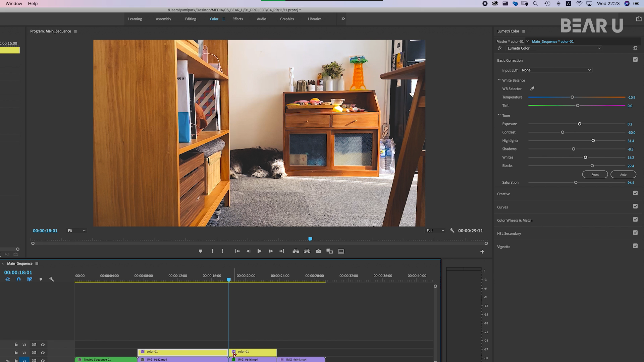Open the Input LUT dropdown
Image resolution: width=644 pixels, height=362 pixels.
(x=556, y=70)
